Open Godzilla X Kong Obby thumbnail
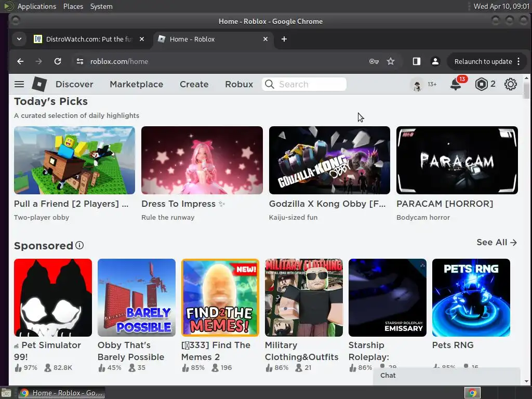This screenshot has width=532, height=399. click(329, 160)
